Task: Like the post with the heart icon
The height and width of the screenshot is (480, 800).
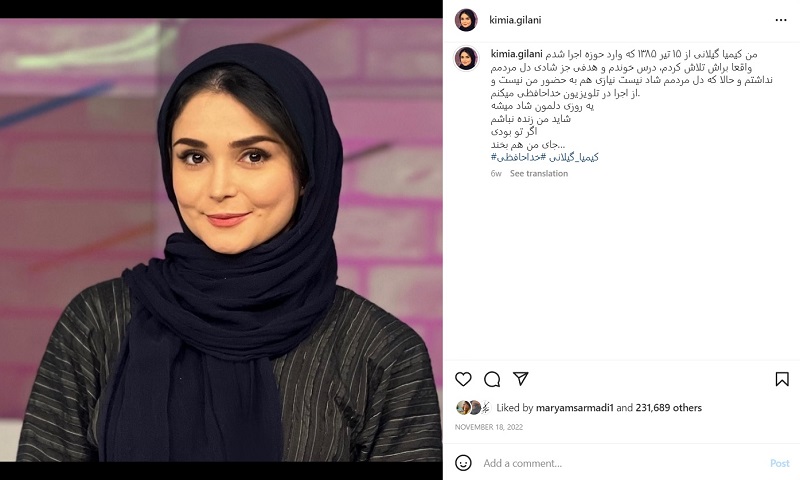Action: pos(463,379)
